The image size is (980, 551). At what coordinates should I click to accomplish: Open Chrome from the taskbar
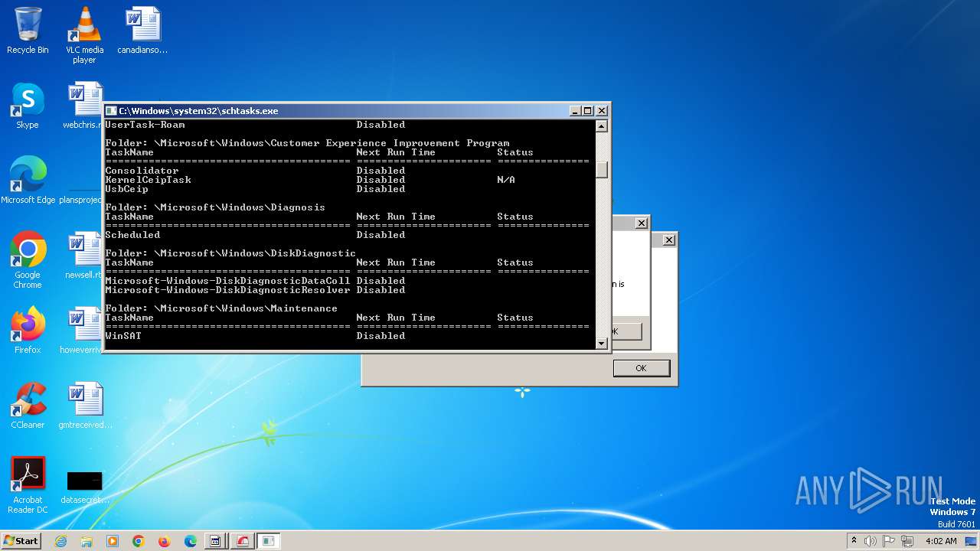pos(139,541)
